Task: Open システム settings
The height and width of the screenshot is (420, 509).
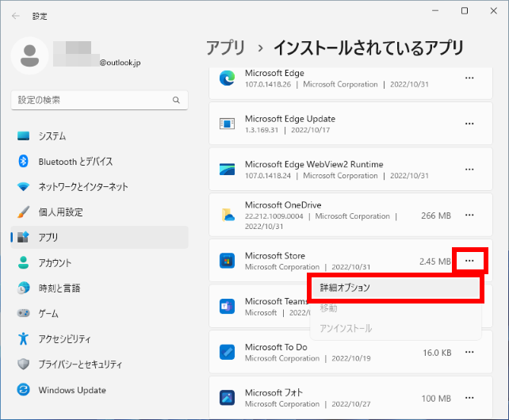Action: pos(99,136)
